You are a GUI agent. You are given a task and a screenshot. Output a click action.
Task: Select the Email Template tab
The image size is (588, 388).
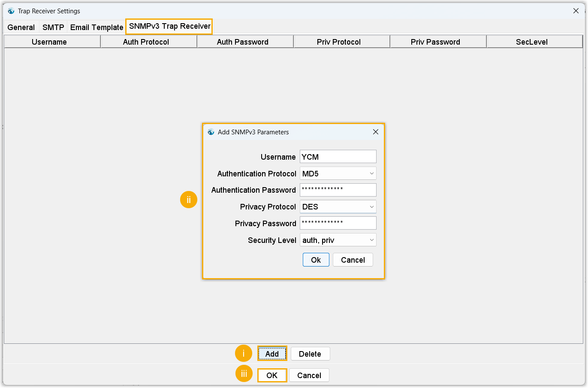96,27
